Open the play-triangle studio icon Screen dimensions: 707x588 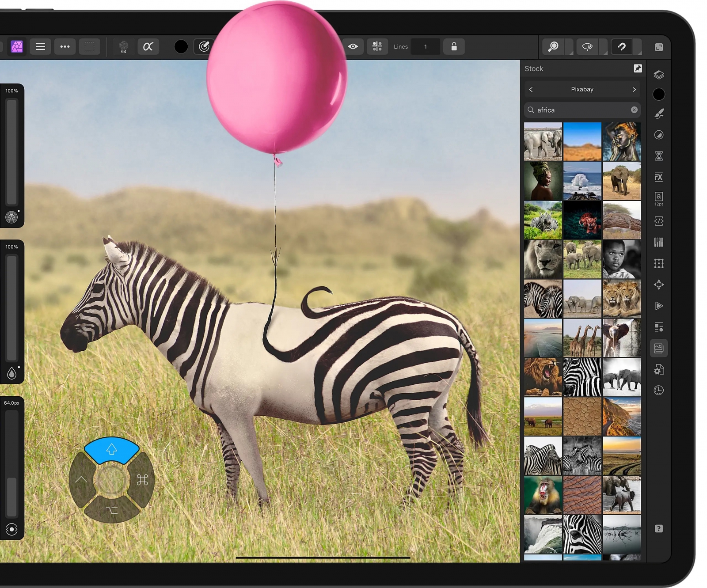(659, 306)
